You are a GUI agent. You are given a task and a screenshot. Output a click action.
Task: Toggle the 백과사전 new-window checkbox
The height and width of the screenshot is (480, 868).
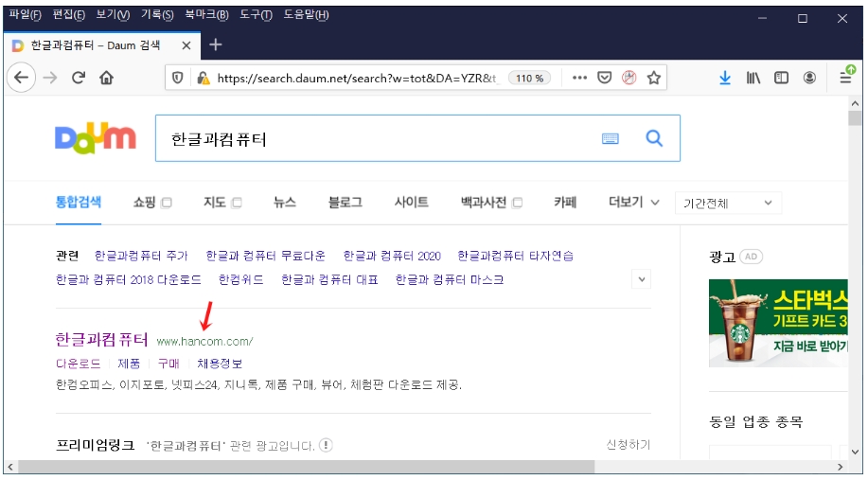tap(517, 203)
